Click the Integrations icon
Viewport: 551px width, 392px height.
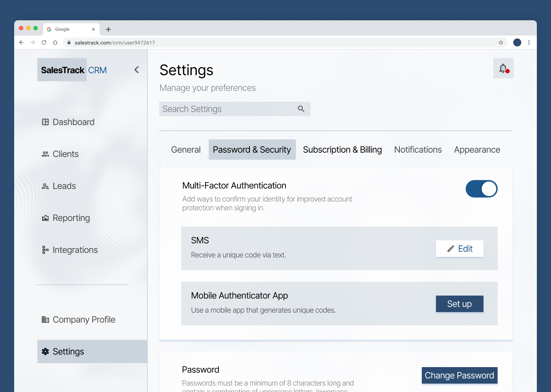(x=46, y=250)
